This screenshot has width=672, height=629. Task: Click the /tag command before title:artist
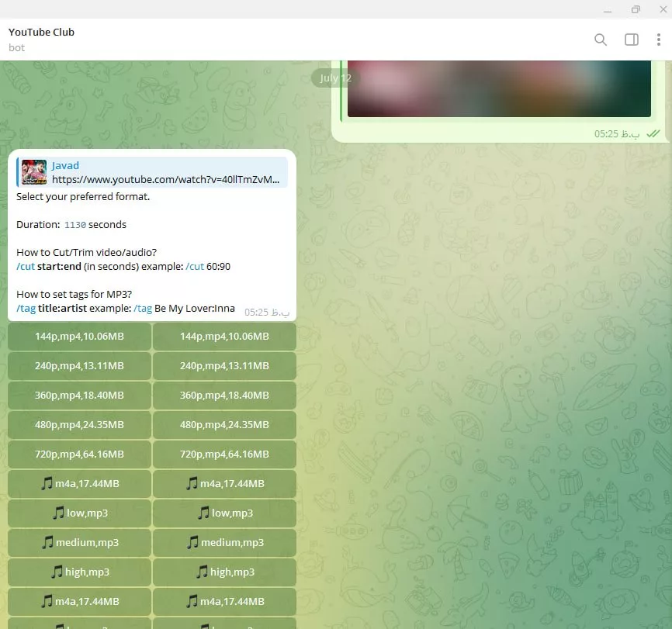click(26, 309)
